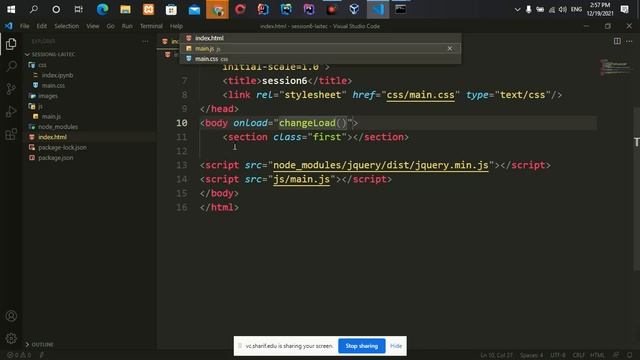Close main.js with the X in the switcher
Viewport: 640px width, 360px height.
(x=450, y=49)
